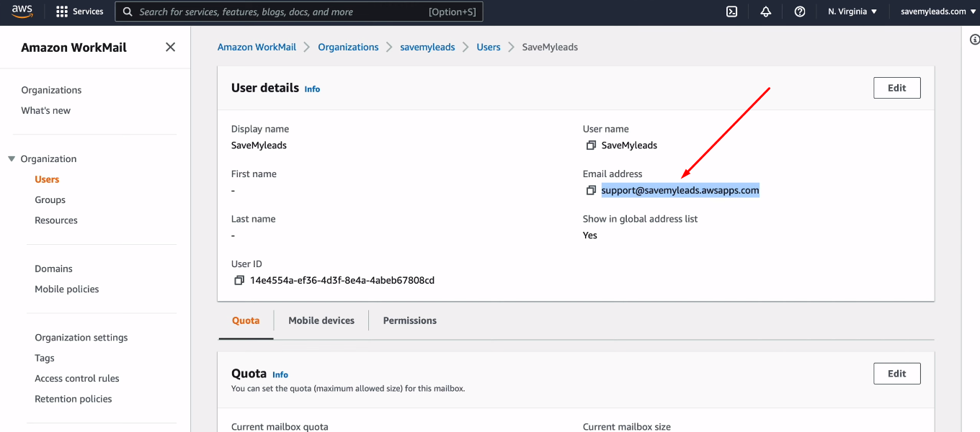Open the info panel icon at right edge
980x432 pixels.
(974, 40)
